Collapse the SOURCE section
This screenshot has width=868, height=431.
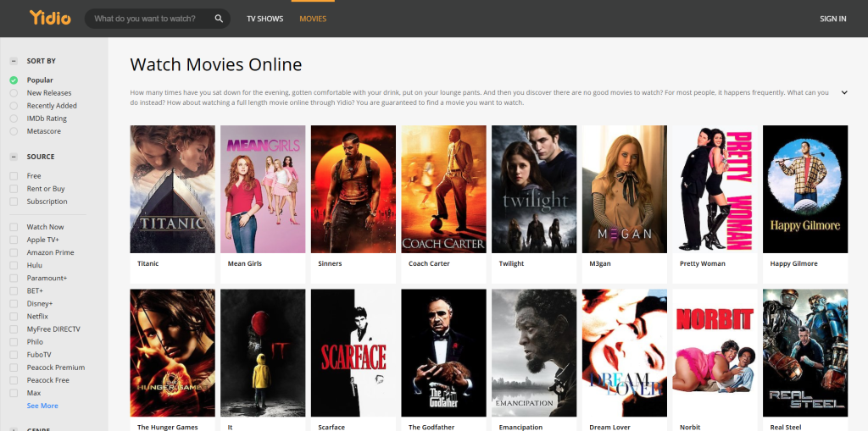[x=14, y=157]
